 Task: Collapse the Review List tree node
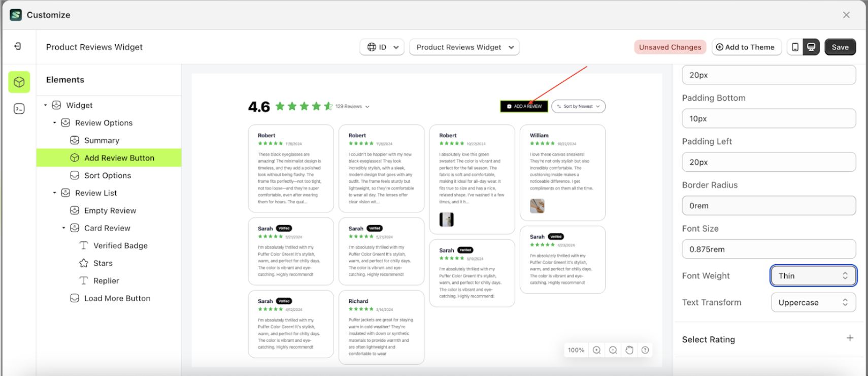click(x=54, y=193)
